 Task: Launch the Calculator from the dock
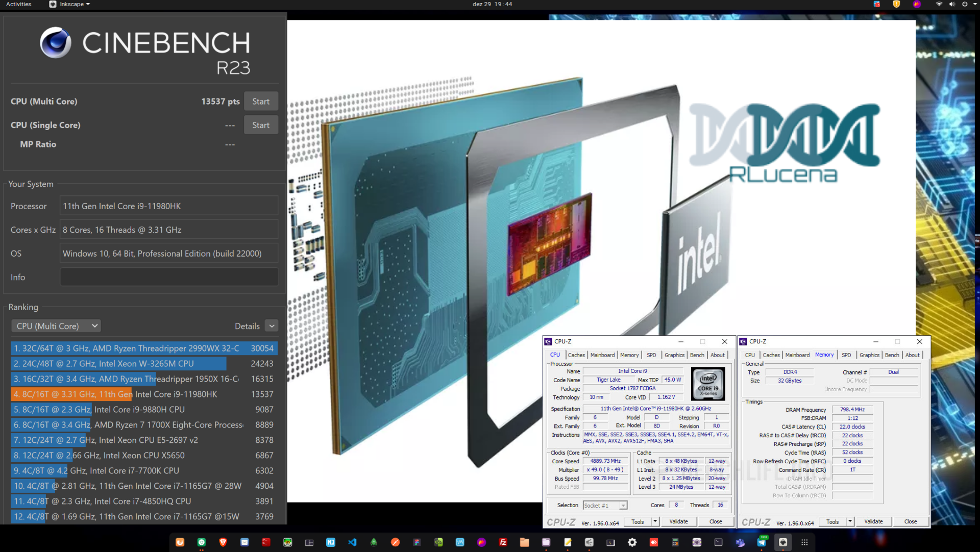675,542
